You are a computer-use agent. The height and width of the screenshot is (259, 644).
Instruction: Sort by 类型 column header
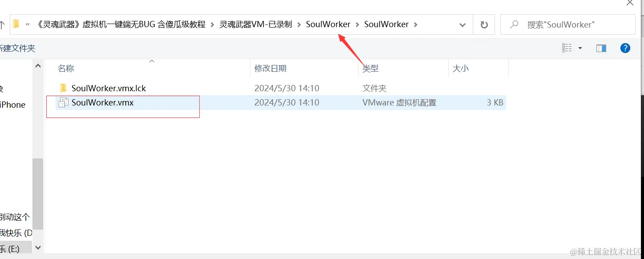(x=370, y=69)
